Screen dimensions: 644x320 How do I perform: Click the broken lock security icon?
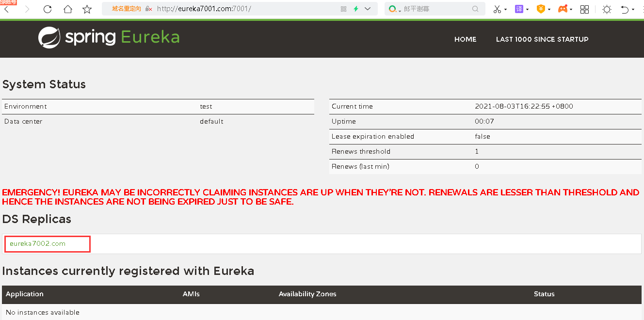[x=148, y=9]
